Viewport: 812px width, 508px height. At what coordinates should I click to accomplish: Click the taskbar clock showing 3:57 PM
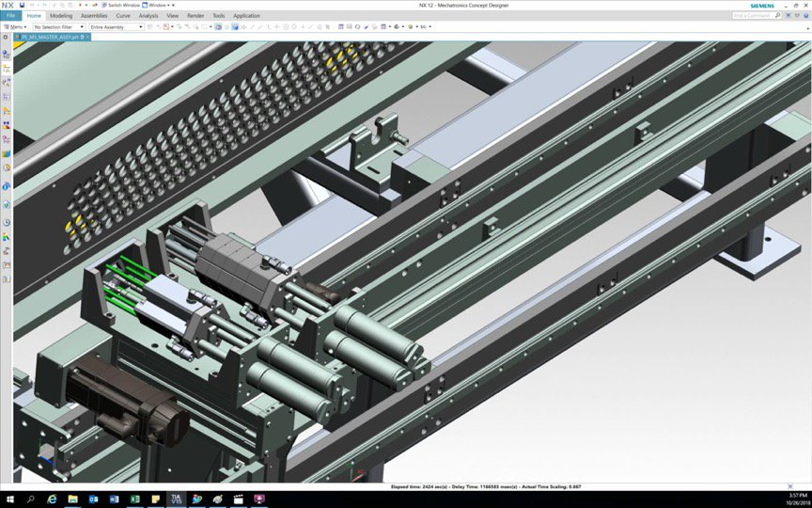coord(800,496)
